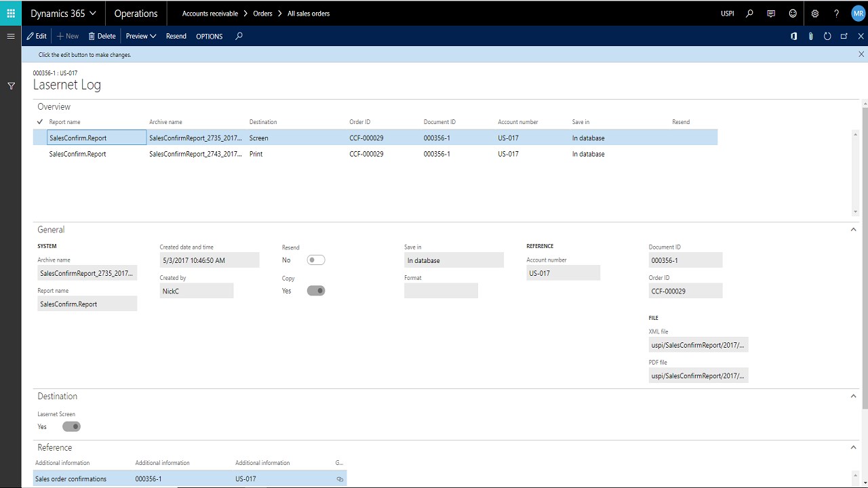Open the messages icon in header

coord(771,13)
